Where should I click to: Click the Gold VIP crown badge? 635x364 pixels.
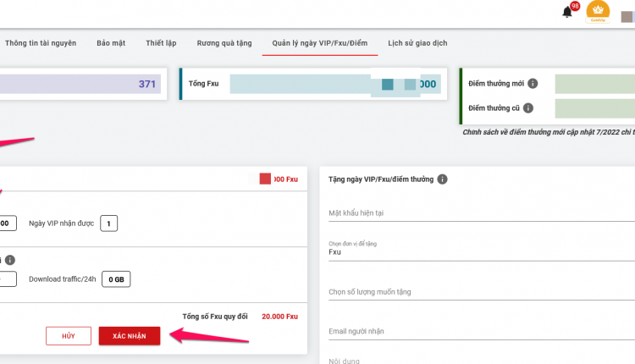coord(598,11)
